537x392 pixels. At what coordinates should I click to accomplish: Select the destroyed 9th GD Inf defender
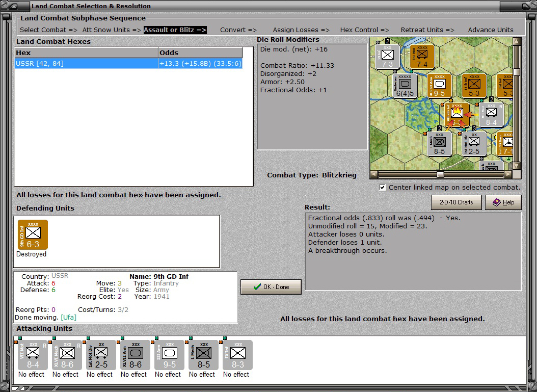pyautogui.click(x=33, y=234)
